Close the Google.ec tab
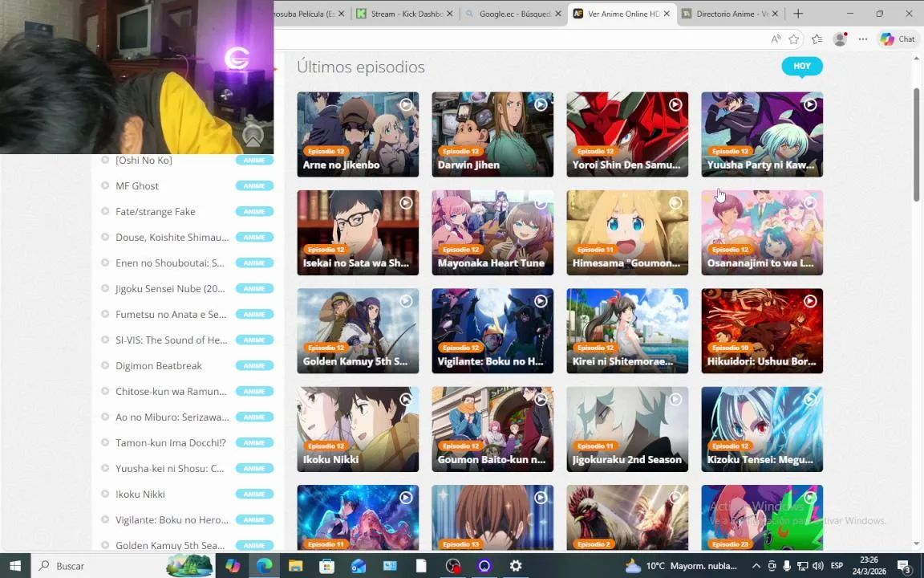Image resolution: width=924 pixels, height=578 pixels. [x=558, y=14]
